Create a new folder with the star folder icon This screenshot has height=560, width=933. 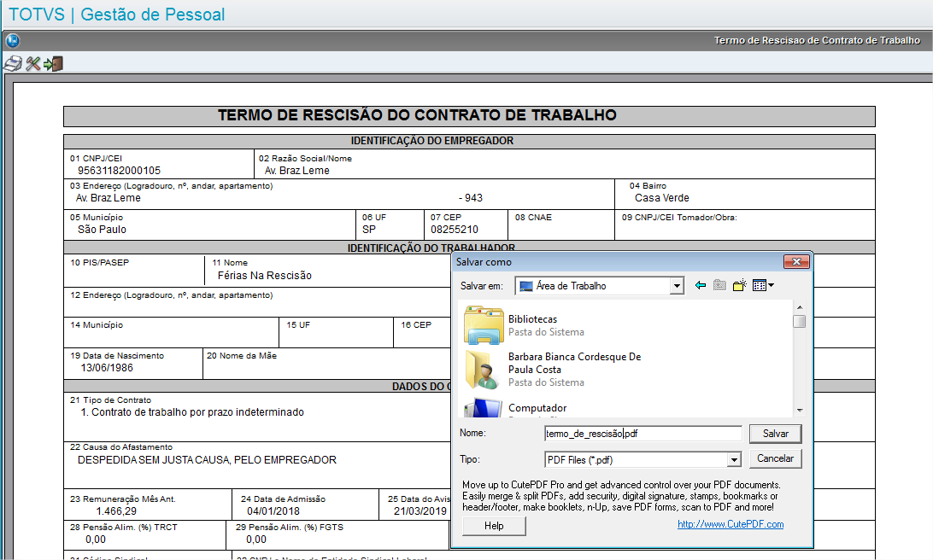pyautogui.click(x=740, y=286)
